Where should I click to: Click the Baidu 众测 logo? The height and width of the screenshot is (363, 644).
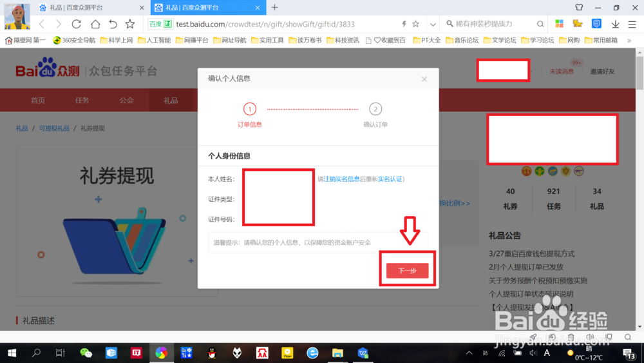[x=48, y=68]
